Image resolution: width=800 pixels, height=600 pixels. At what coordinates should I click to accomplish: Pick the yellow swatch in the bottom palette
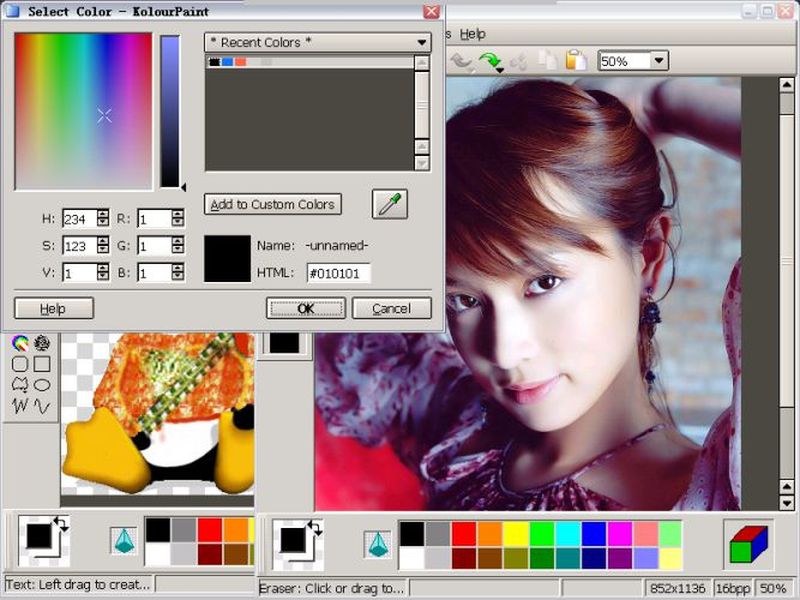515,534
